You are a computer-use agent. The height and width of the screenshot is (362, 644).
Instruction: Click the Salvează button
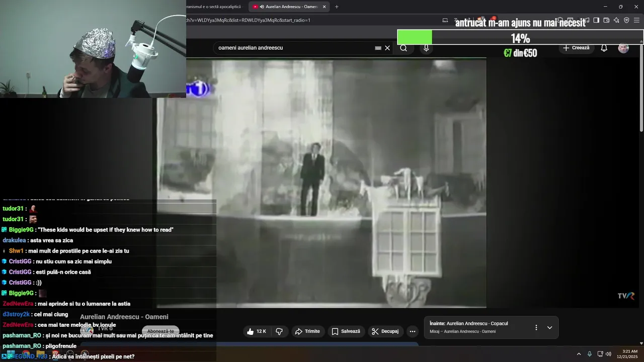[x=346, y=331]
